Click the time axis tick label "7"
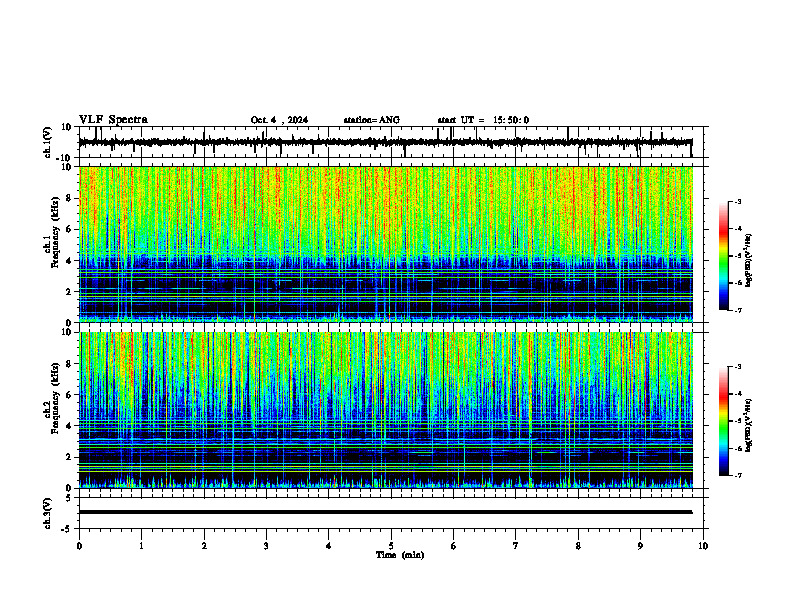This screenshot has width=792, height=612. [516, 546]
